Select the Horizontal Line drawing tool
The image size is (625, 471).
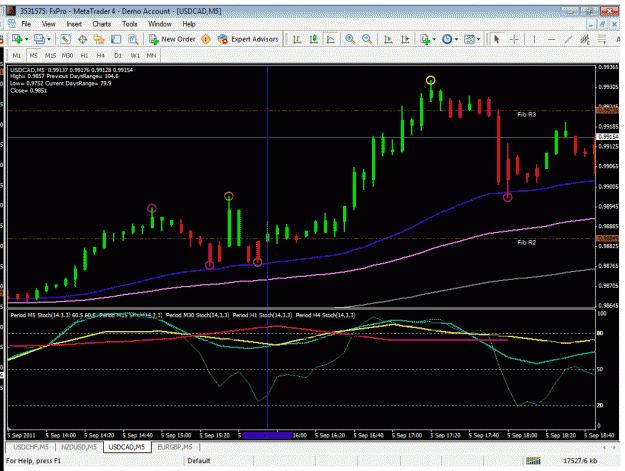click(551, 39)
